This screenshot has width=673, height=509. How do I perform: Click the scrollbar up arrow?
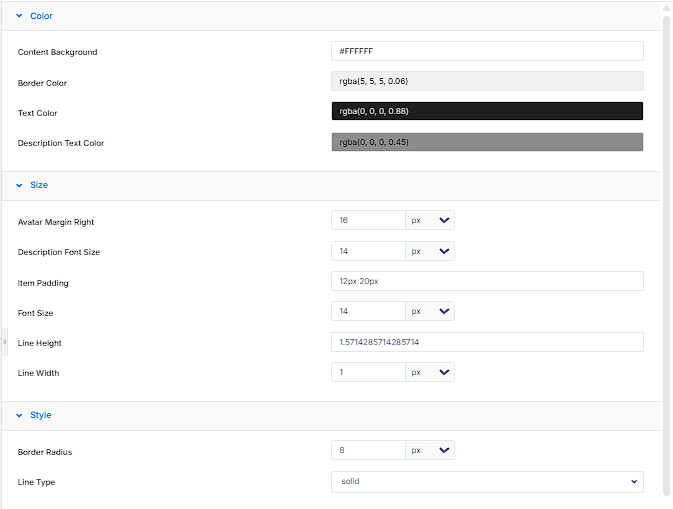coord(667,8)
